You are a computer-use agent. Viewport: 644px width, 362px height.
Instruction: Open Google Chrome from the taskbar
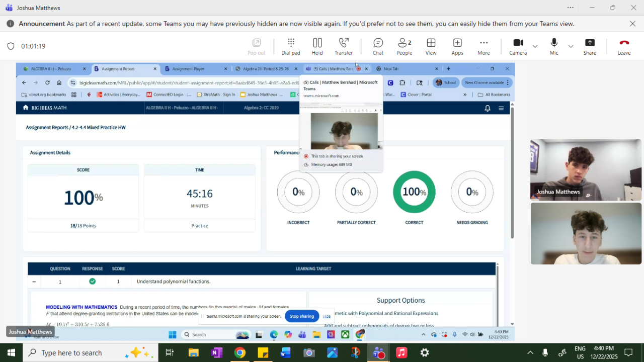click(239, 353)
